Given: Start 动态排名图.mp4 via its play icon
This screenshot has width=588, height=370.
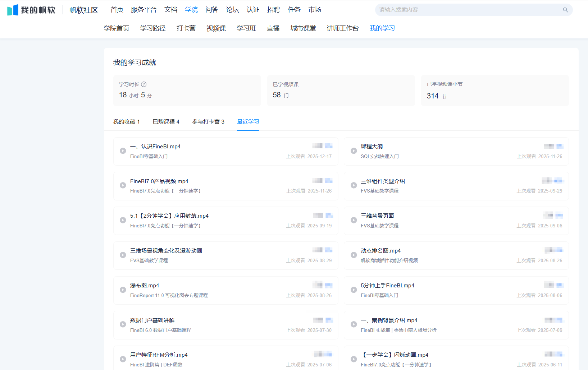Looking at the screenshot, I should point(354,255).
